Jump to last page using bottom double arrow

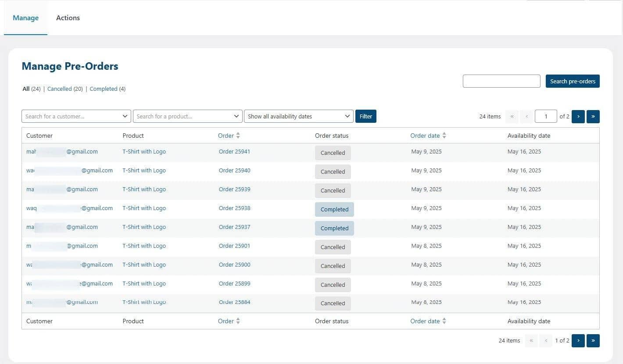coord(593,340)
